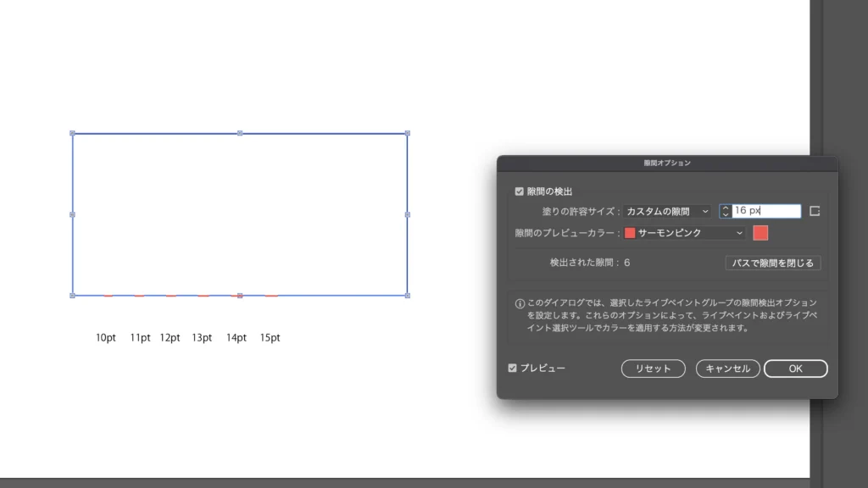Click the bottom-right bounding box handle
Viewport: 868px width, 488px height.
click(x=408, y=296)
